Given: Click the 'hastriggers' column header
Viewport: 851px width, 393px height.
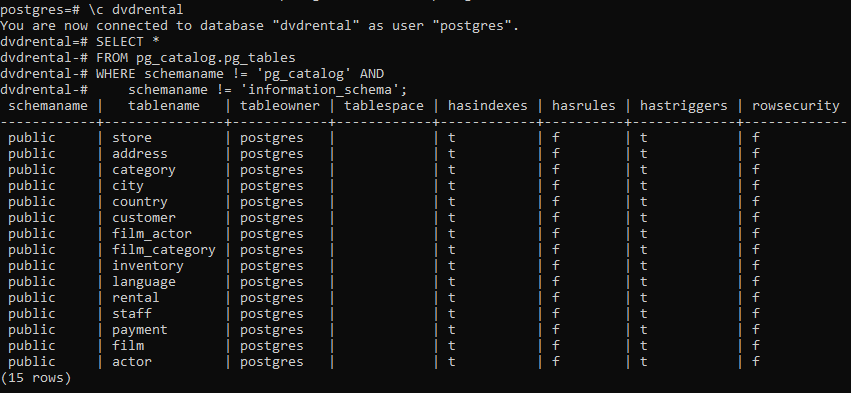Looking at the screenshot, I should (684, 106).
